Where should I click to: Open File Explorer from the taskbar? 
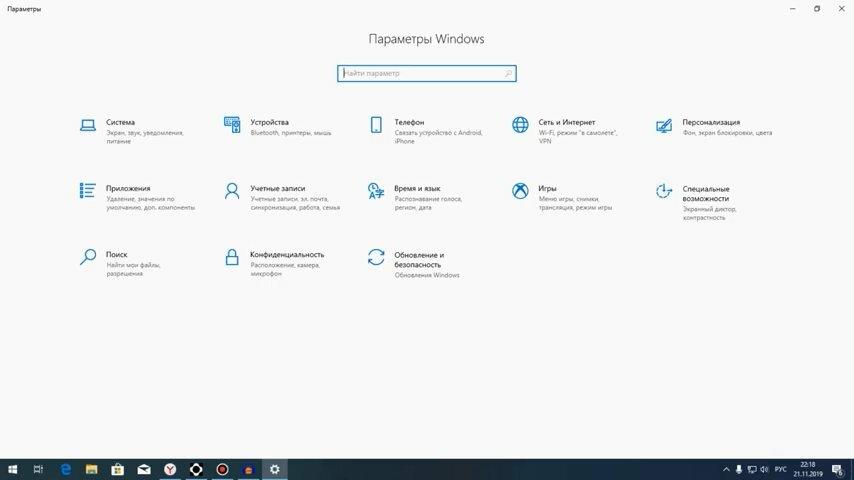(x=92, y=469)
